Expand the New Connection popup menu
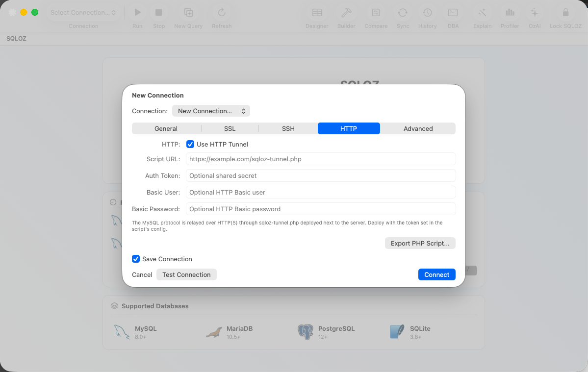 pyautogui.click(x=211, y=111)
